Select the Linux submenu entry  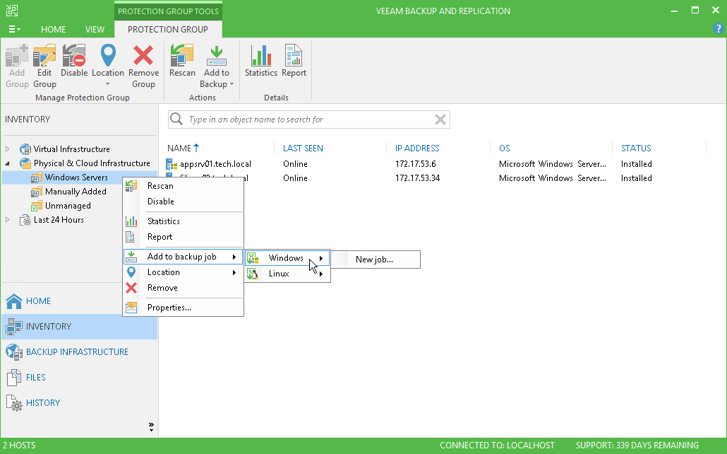pyautogui.click(x=287, y=274)
